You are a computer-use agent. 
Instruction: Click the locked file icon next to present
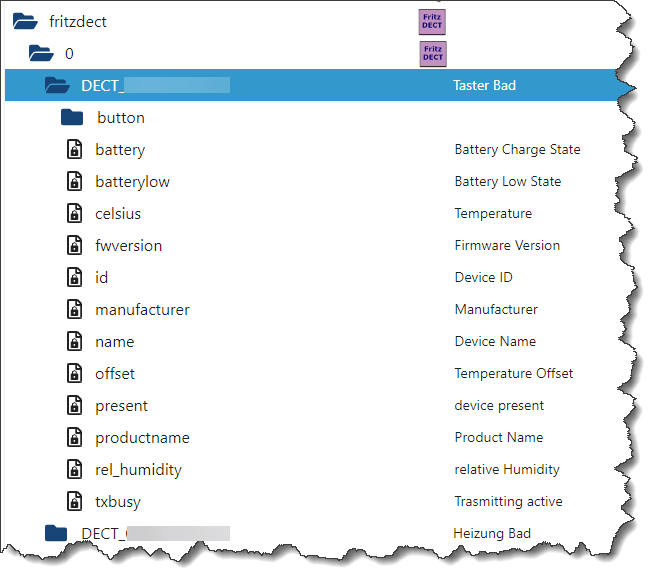click(74, 406)
